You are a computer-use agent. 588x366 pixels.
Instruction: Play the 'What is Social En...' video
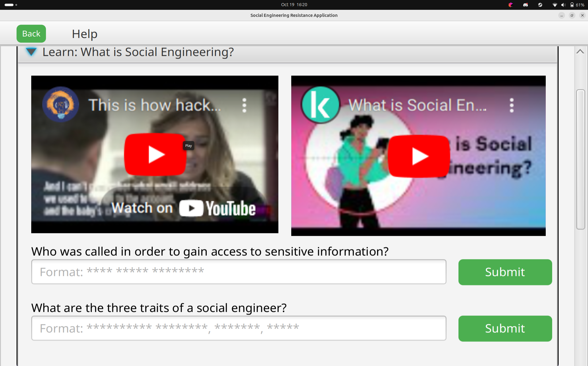pos(419,156)
